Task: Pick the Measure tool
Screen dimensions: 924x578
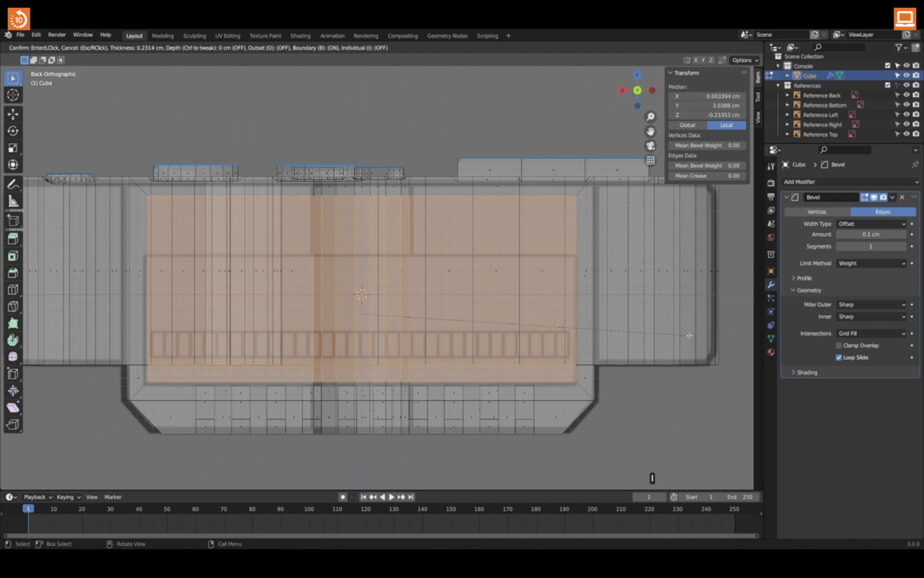Action: [x=13, y=202]
